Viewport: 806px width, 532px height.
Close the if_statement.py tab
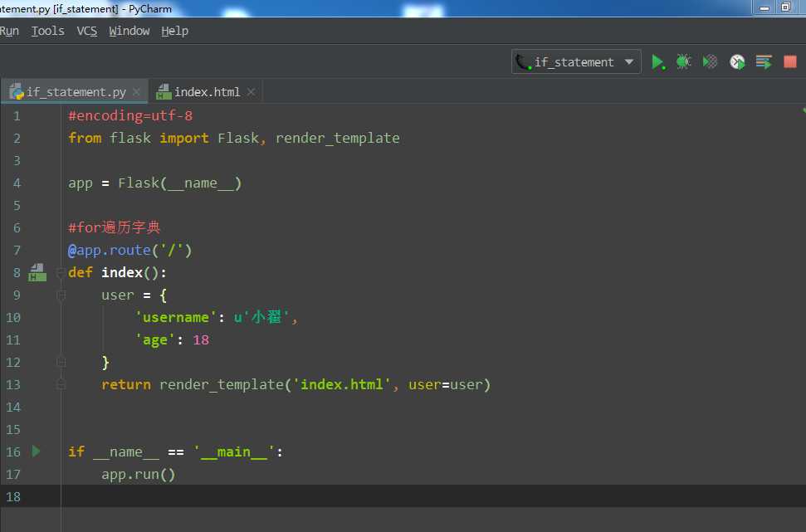tap(136, 92)
